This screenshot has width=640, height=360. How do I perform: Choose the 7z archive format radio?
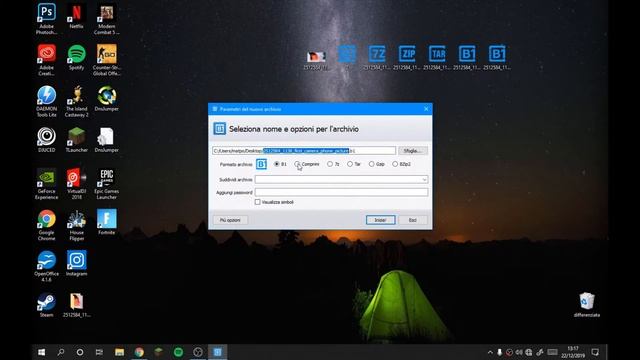point(330,164)
